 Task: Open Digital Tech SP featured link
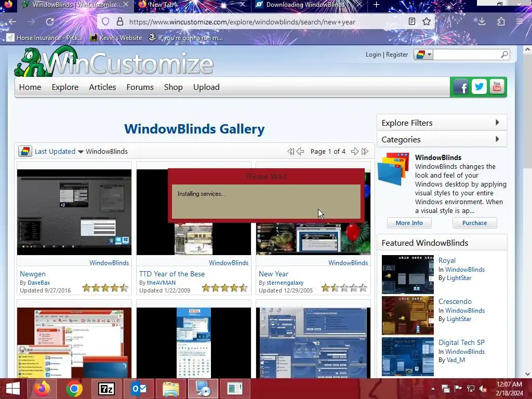(x=461, y=342)
